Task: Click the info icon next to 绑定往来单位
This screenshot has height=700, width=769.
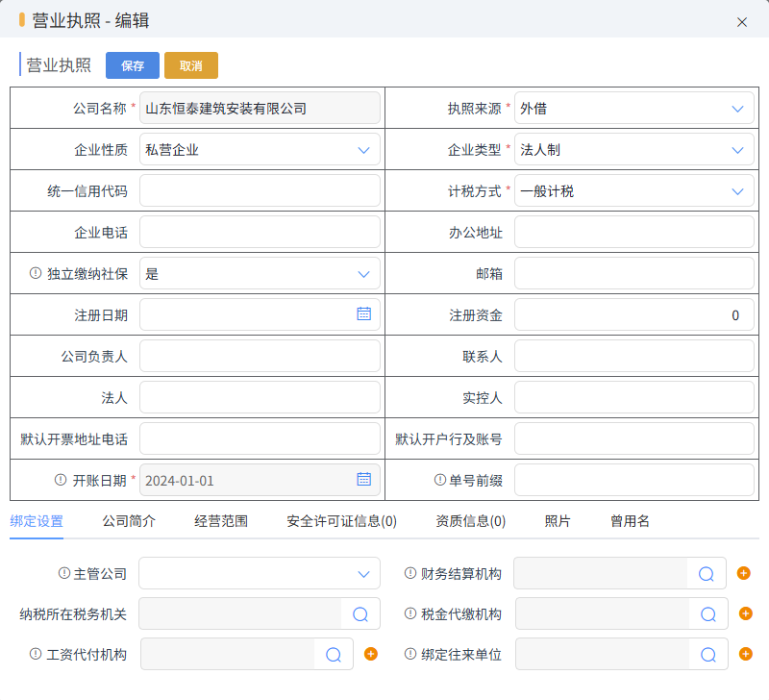Action: [410, 654]
